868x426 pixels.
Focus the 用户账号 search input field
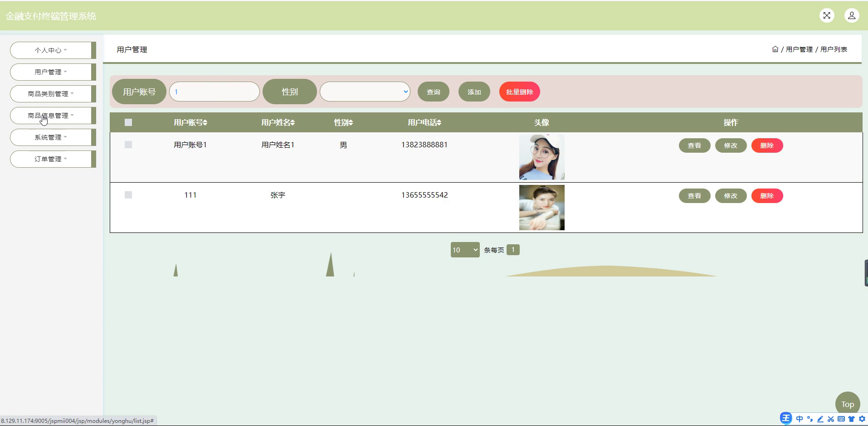[x=214, y=92]
